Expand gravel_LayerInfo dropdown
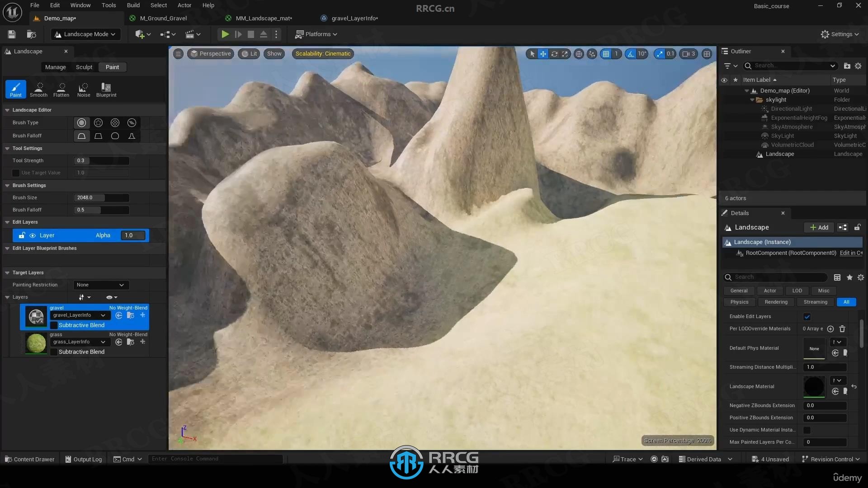 [x=103, y=314]
